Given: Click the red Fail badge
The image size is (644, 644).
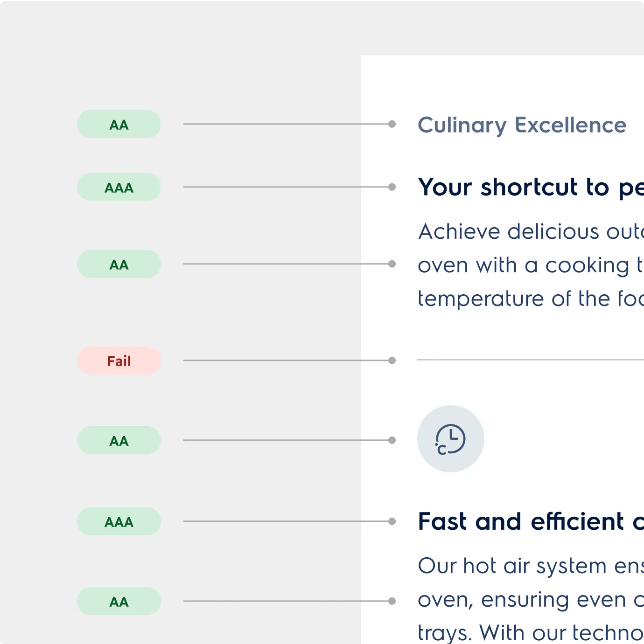Looking at the screenshot, I should (119, 360).
